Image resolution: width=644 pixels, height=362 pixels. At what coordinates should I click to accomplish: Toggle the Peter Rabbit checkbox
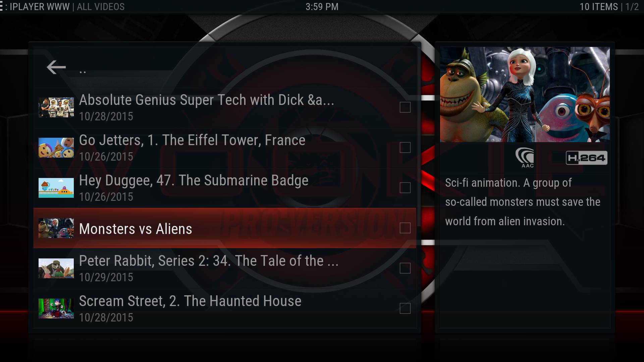pyautogui.click(x=405, y=268)
